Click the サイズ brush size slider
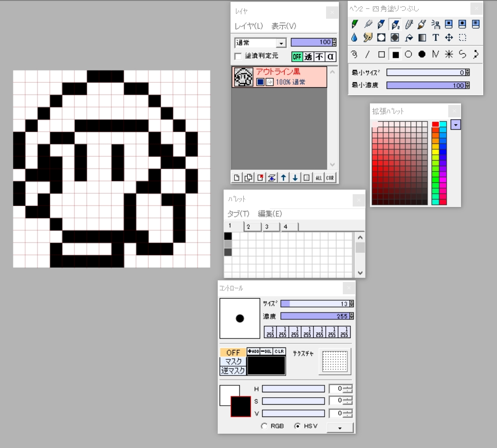Viewport: 497px width, 448px height. coord(317,304)
